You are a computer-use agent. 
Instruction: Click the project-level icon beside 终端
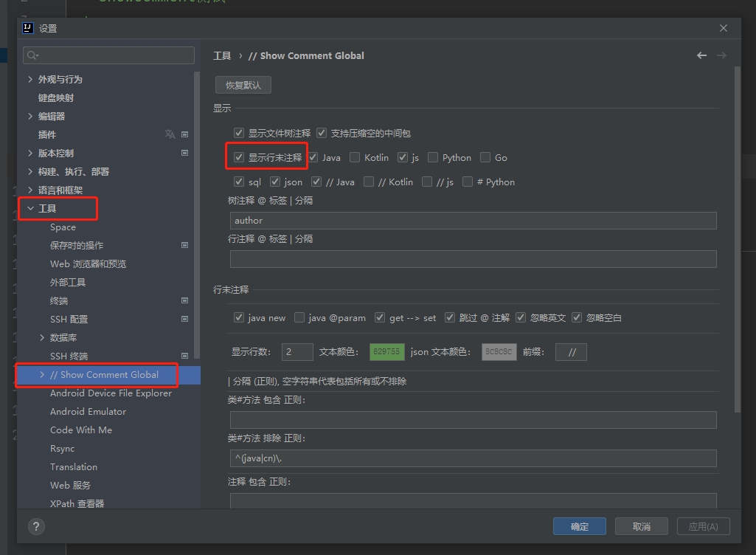[184, 300]
